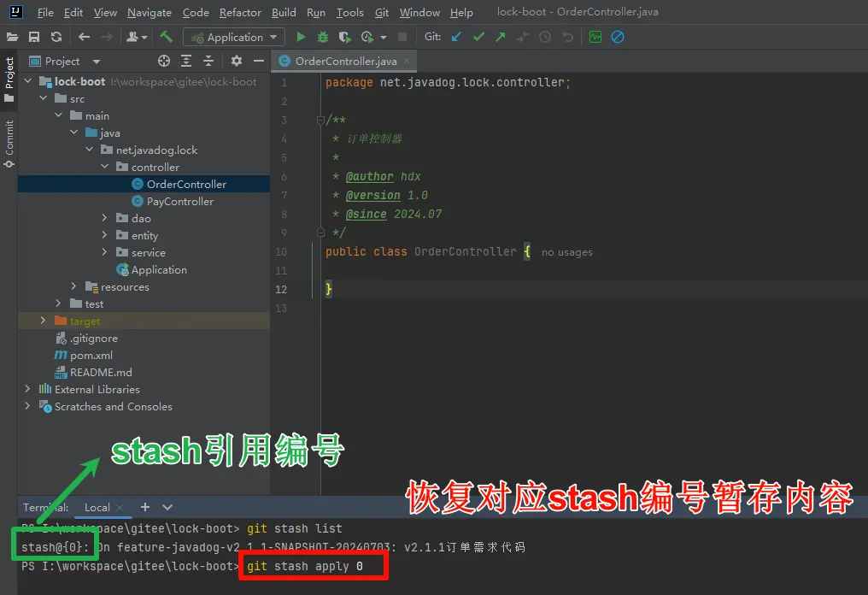Expand the dao package folder

[105, 219]
